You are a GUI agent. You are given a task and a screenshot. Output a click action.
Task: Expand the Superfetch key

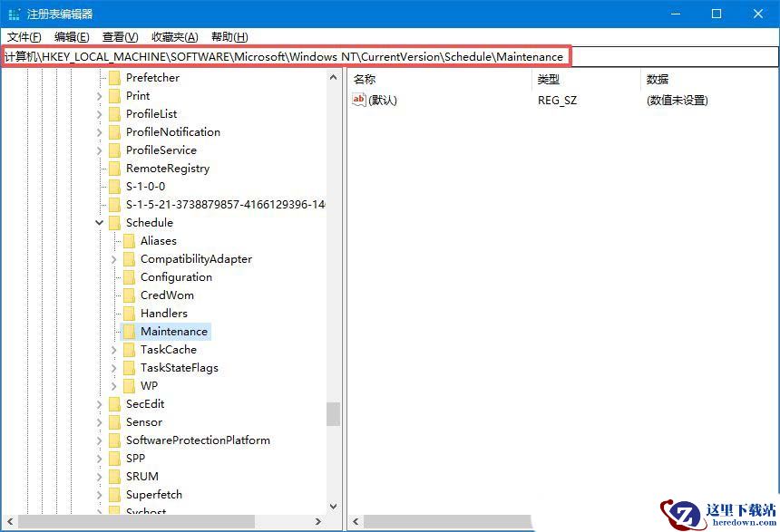point(100,495)
